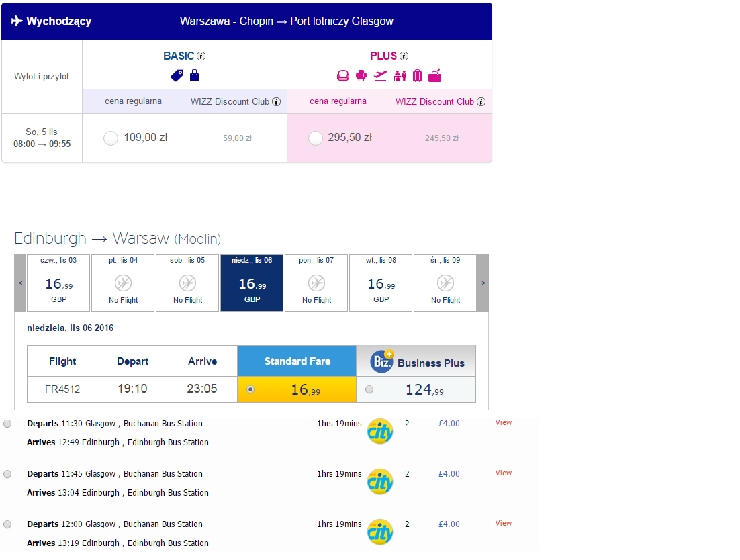This screenshot has height=560, width=740.
Task: Click the Edinburgh → Warsaw (Modlin) title
Action: pos(118,239)
